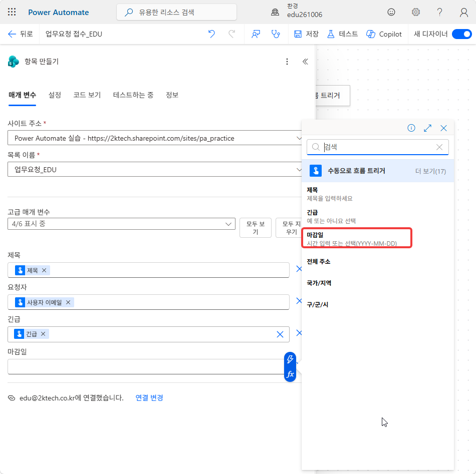Switch to the 코드 보기 tab
The image size is (476, 474).
(x=87, y=95)
